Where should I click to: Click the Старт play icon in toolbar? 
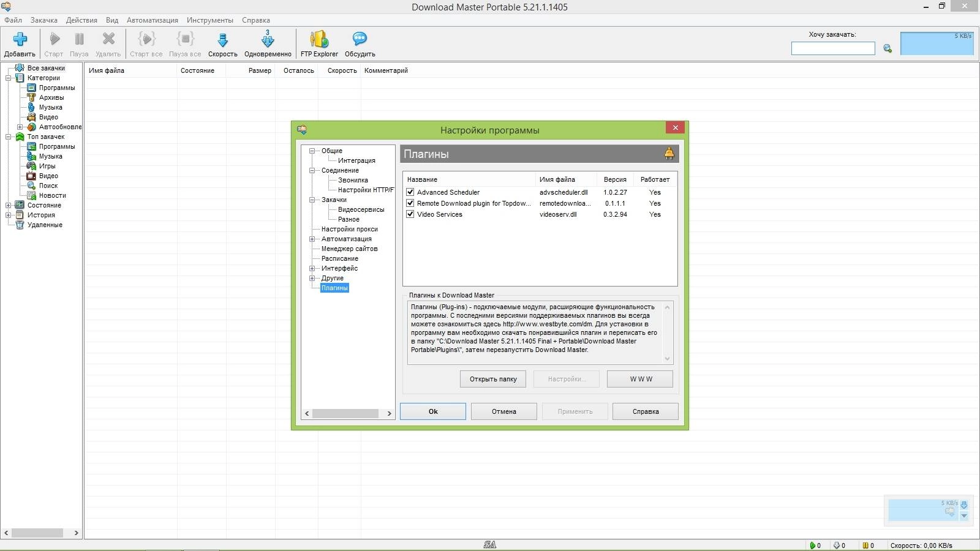(x=55, y=39)
